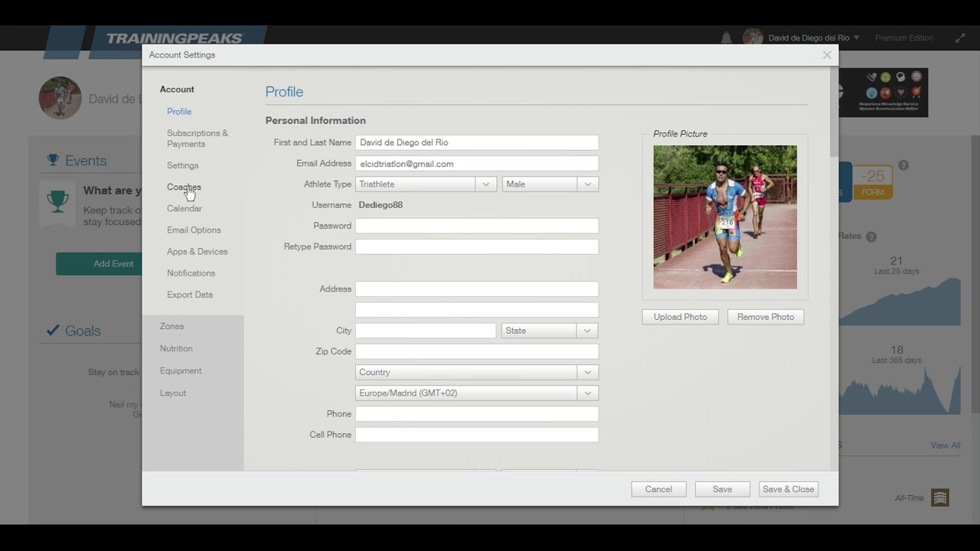Click the user avatar in the top bar

pos(753,37)
